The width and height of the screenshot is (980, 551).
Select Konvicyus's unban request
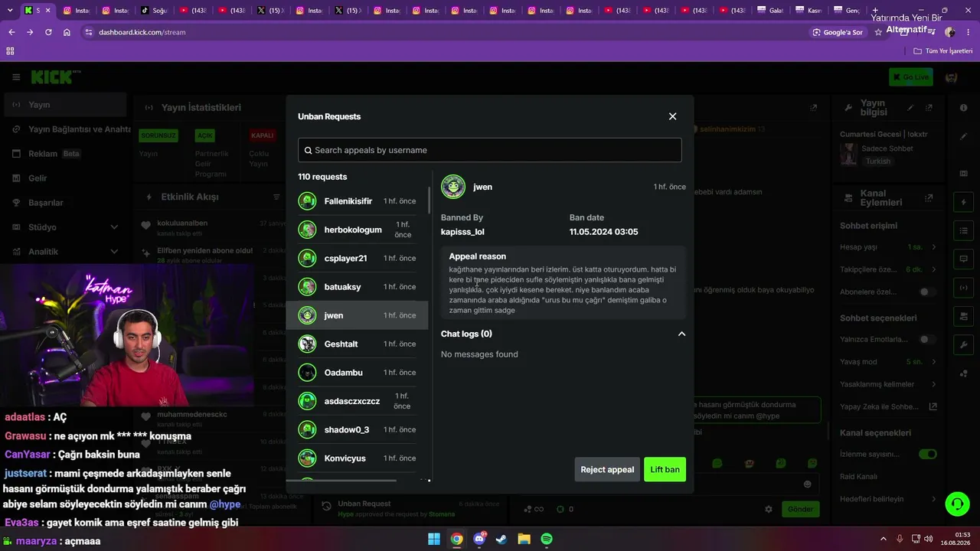coord(357,458)
